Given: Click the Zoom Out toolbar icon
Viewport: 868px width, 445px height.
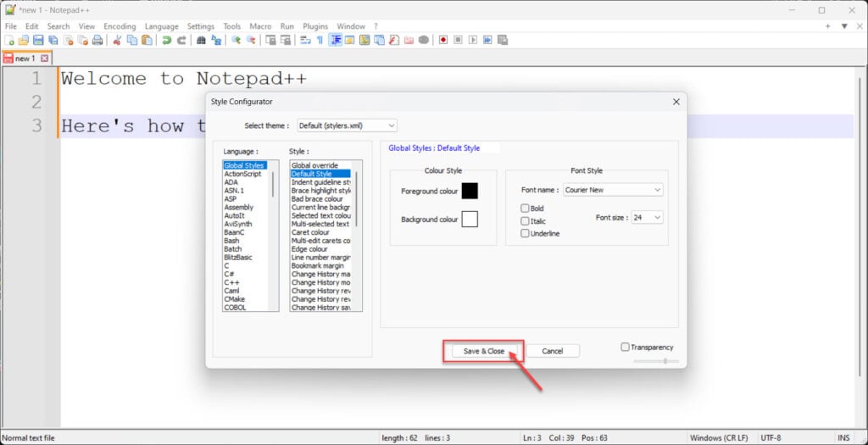Looking at the screenshot, I should pos(251,40).
